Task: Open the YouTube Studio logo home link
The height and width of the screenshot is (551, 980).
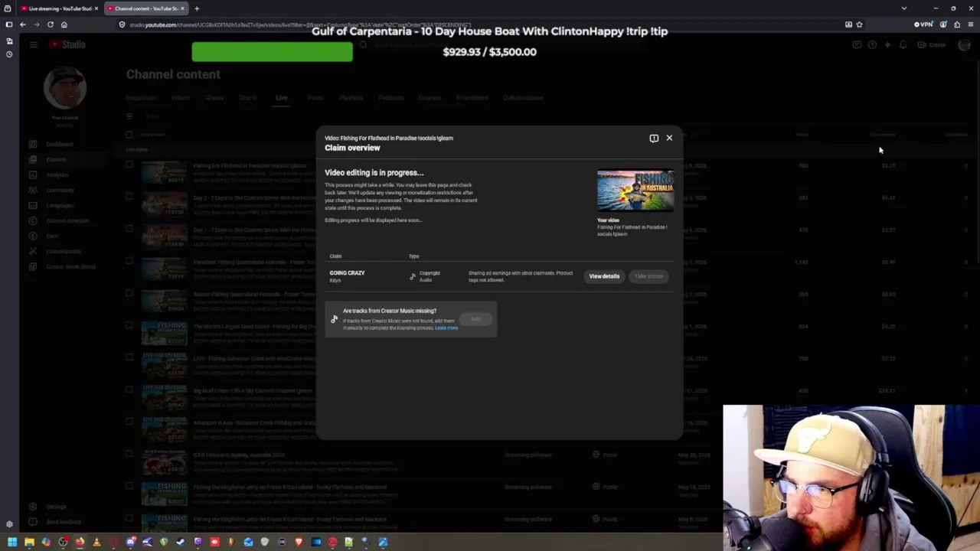Action: (x=67, y=44)
